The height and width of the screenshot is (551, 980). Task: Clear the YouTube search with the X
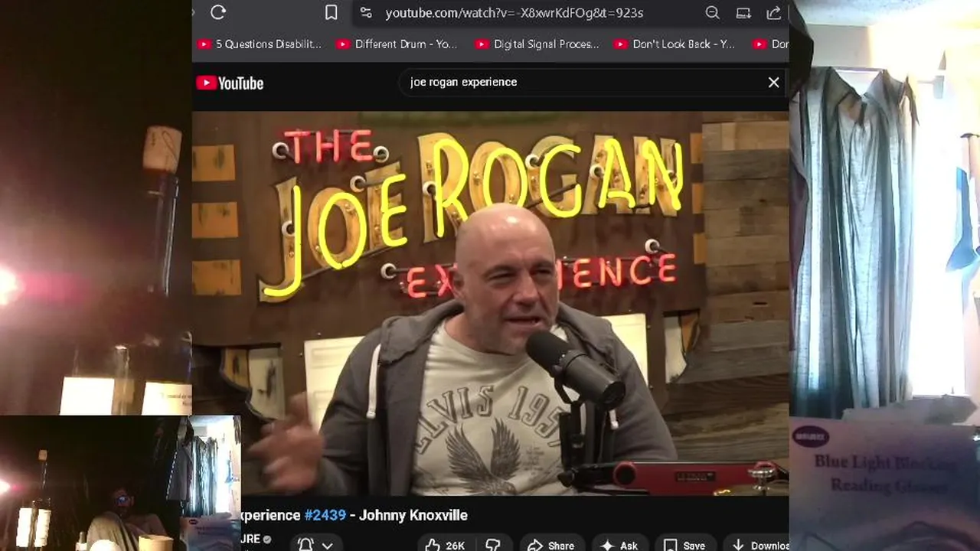pos(773,82)
